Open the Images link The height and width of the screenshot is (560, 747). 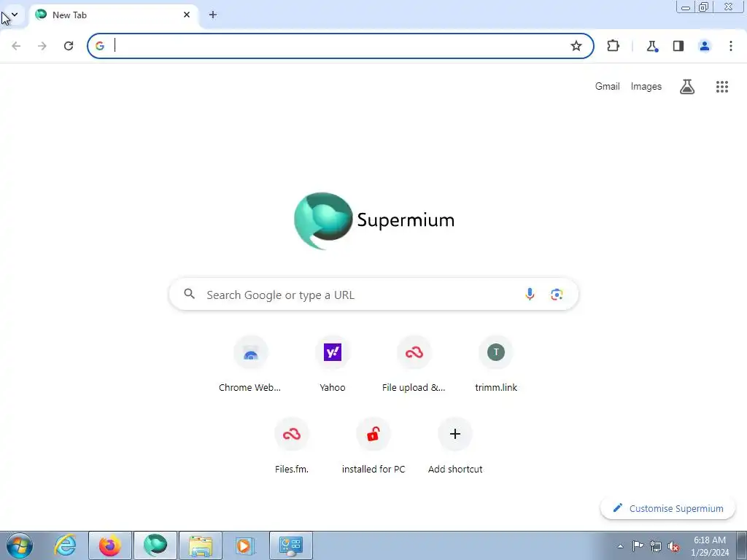(646, 86)
